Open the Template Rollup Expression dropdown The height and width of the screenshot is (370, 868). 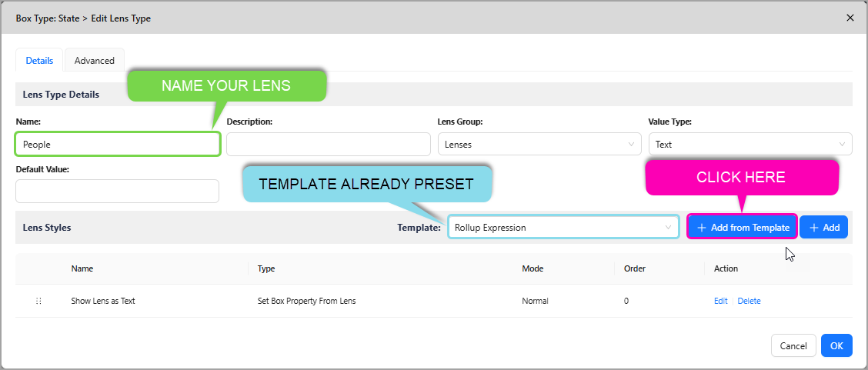(563, 228)
